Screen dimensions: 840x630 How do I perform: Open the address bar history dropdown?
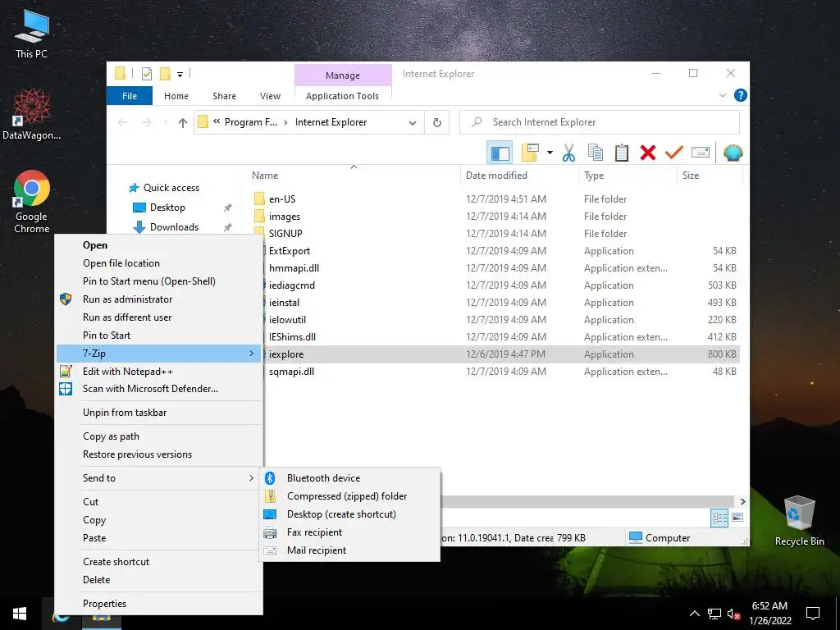click(413, 123)
